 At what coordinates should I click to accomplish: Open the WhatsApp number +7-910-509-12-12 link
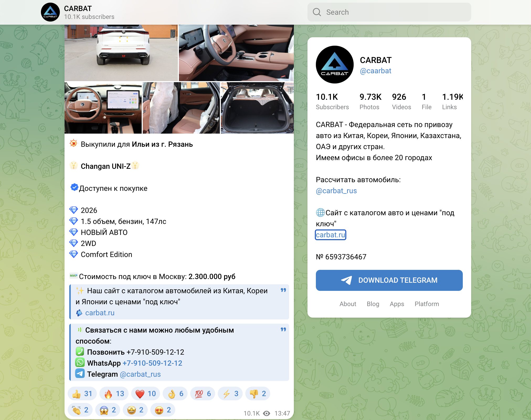[152, 363]
